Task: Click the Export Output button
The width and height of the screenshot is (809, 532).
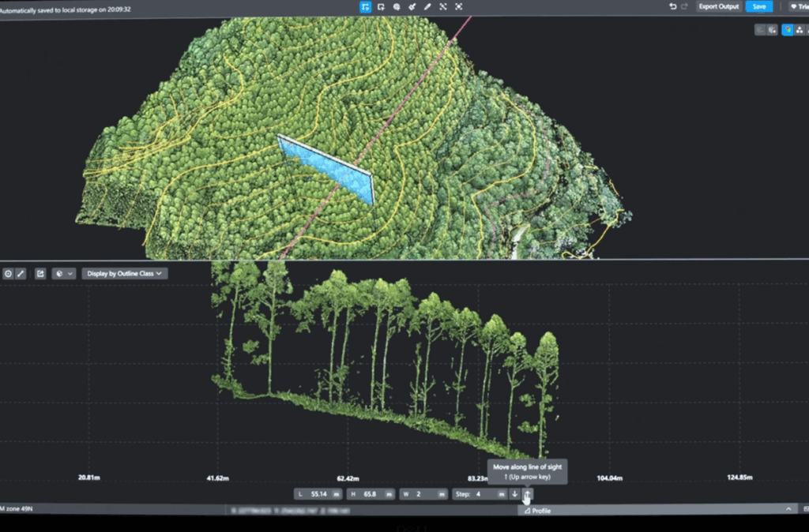Action: [718, 6]
